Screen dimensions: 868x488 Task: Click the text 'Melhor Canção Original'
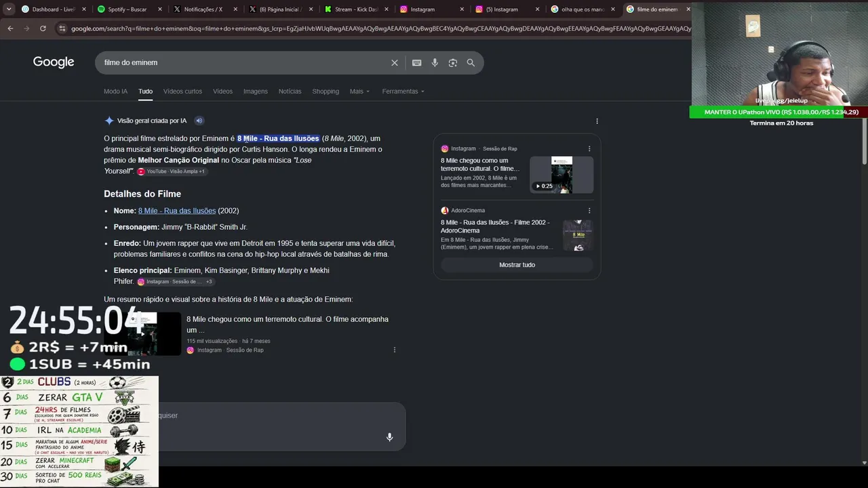click(x=178, y=161)
